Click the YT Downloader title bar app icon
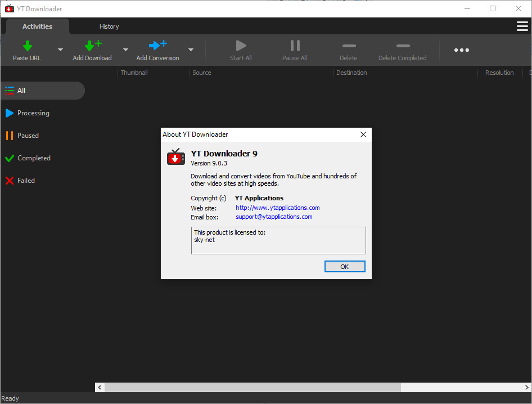 (10, 8)
